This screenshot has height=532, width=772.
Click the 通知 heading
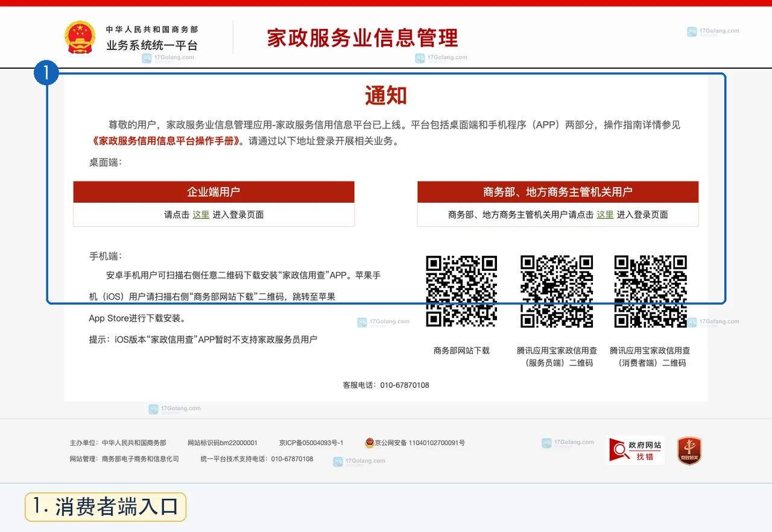pyautogui.click(x=386, y=96)
